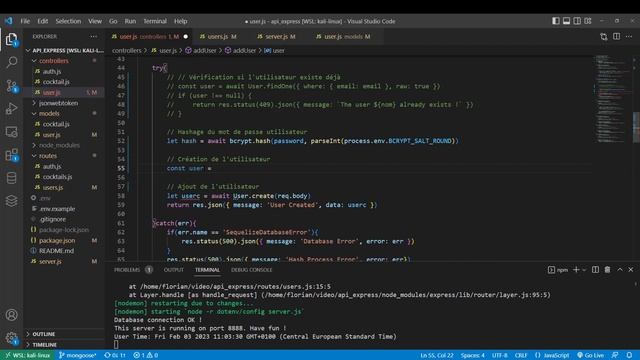The height and width of the screenshot is (360, 640).
Task: Open Explorer Views and More Actions ellipsis
Action: 94,36
